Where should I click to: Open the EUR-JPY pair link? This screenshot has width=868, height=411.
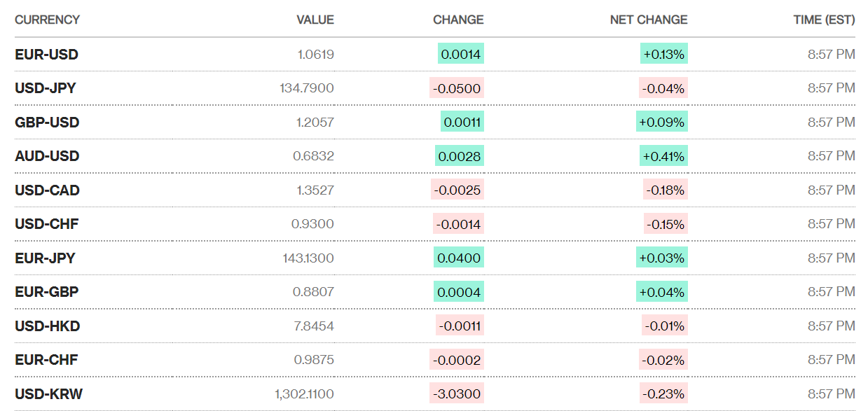[45, 258]
